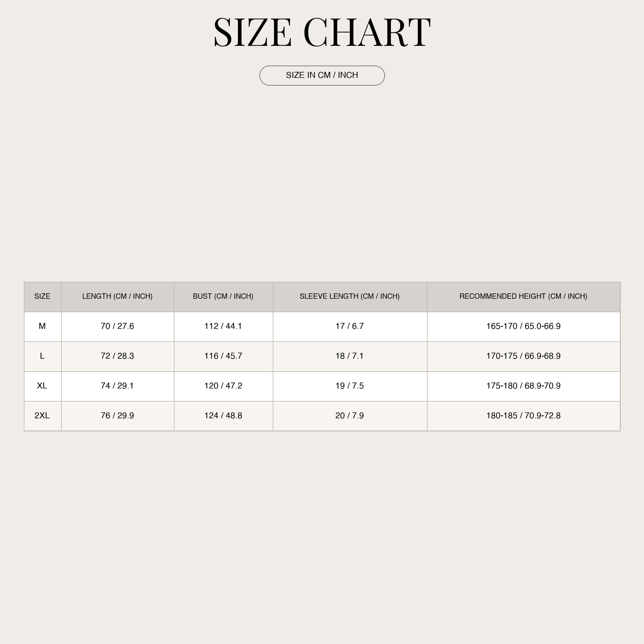Viewport: 644px width, 644px height.
Task: Select the 74 / 29.1 length cell
Action: pos(118,386)
